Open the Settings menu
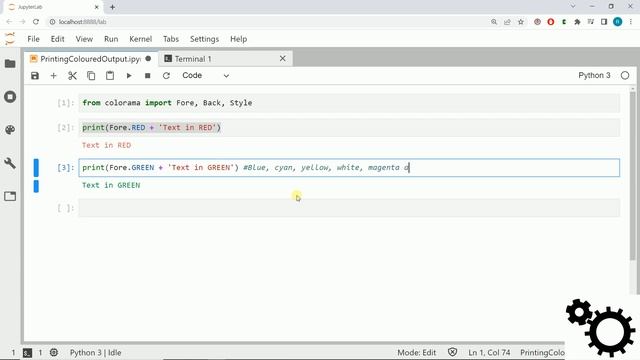640x360 pixels. 204,39
